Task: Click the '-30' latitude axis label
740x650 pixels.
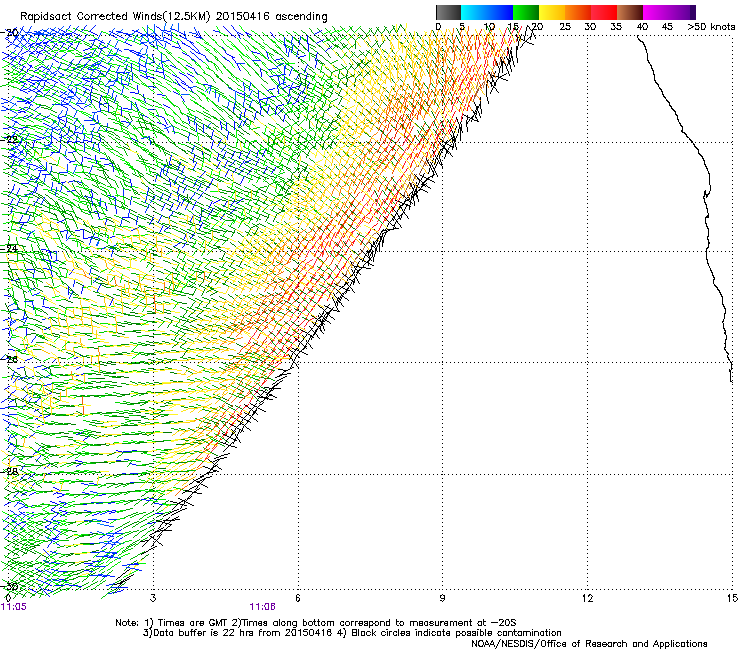Action: (x=9, y=586)
